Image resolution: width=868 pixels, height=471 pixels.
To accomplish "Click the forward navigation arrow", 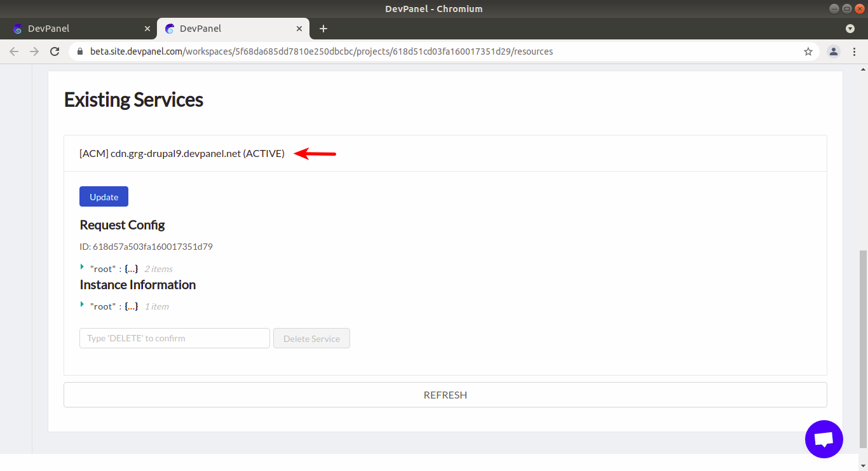I will 33,51.
